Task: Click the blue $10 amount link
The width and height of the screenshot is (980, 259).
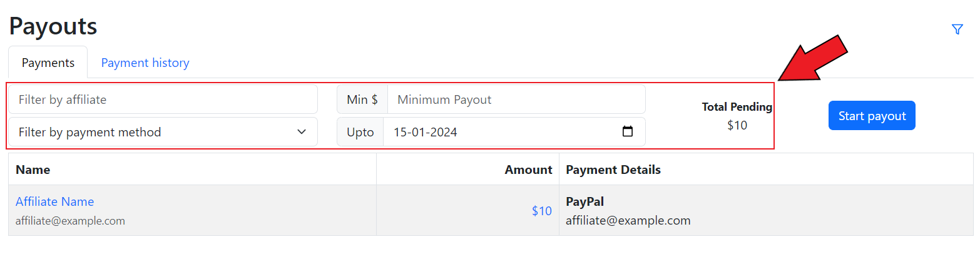Action: pyautogui.click(x=541, y=211)
